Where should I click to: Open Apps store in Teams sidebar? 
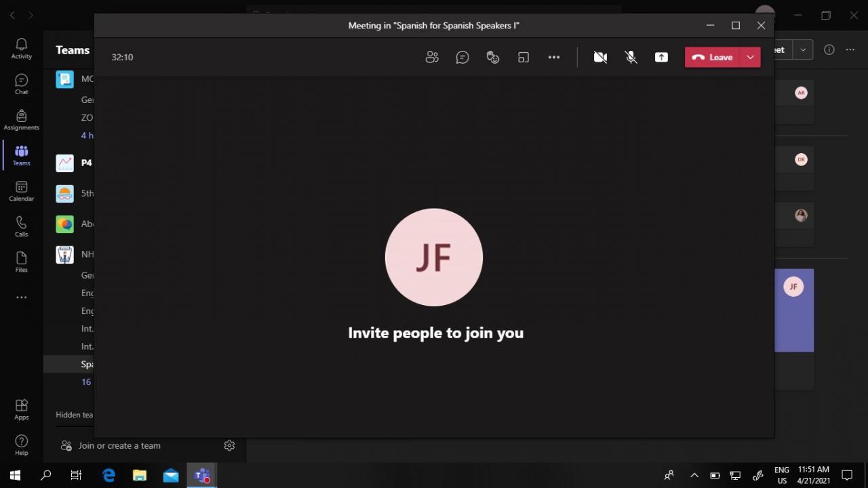(22, 409)
